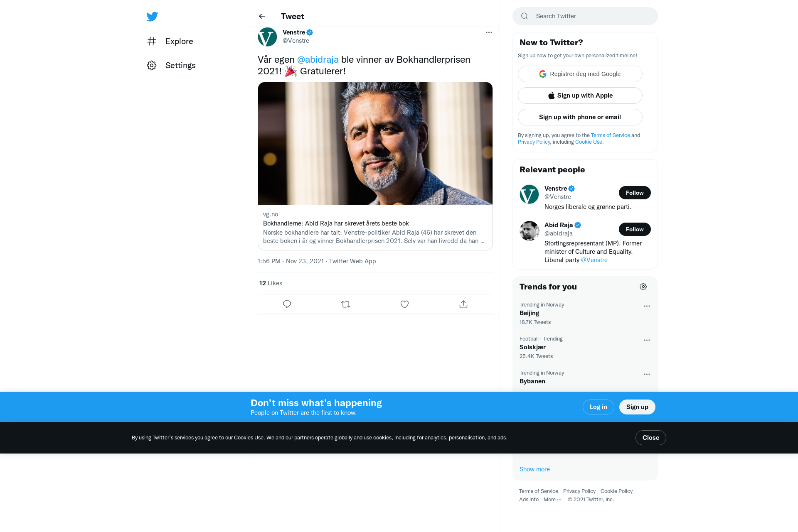Click into the Search Twitter field
Viewport: 798px width, 532px height.
(x=585, y=16)
